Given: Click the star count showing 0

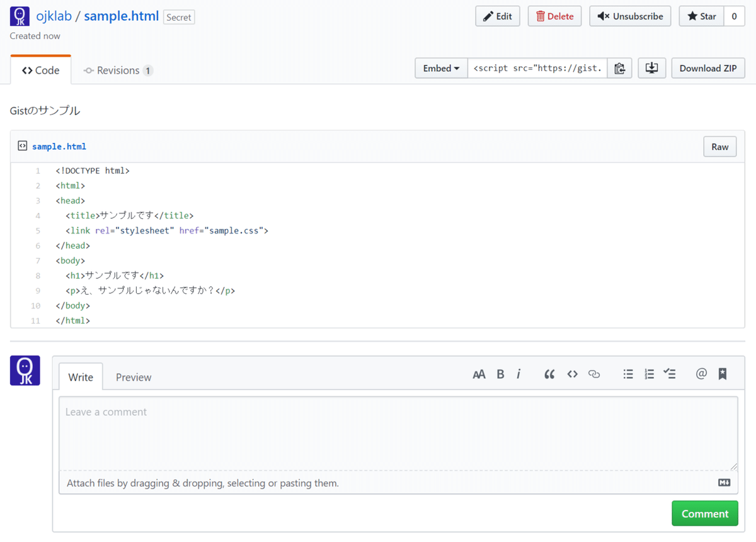Looking at the screenshot, I should tap(734, 16).
